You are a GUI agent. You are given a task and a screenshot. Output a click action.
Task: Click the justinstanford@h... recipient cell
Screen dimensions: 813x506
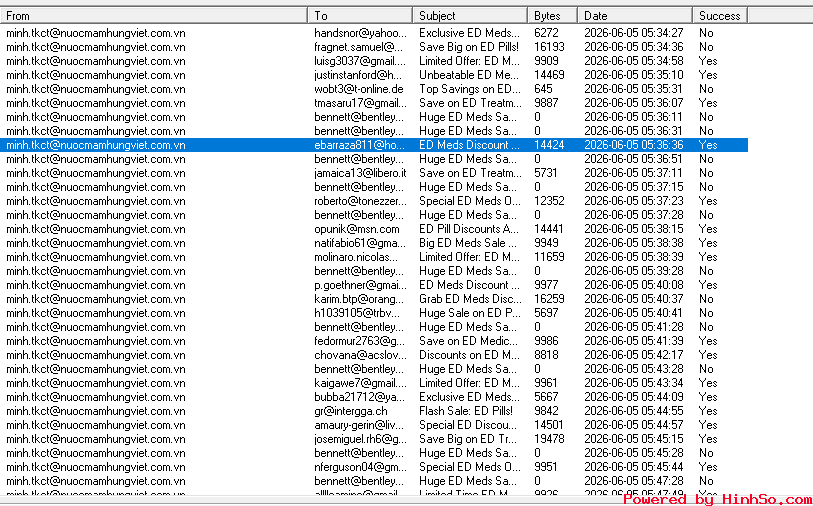click(360, 75)
